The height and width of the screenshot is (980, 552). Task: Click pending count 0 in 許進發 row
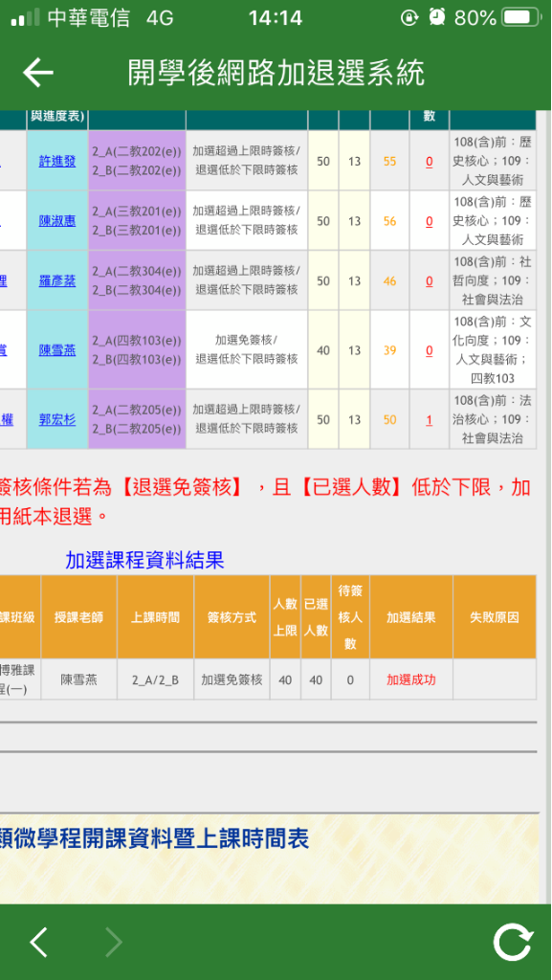click(x=429, y=161)
